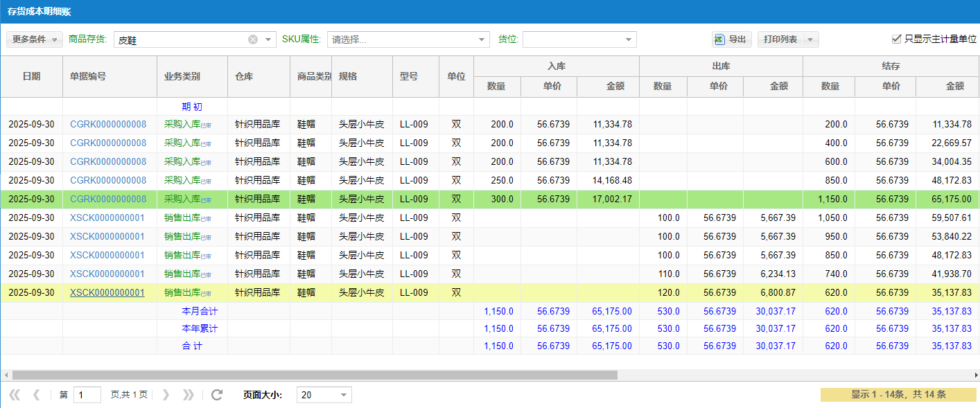
Task: Go to the first page
Action: (x=15, y=395)
